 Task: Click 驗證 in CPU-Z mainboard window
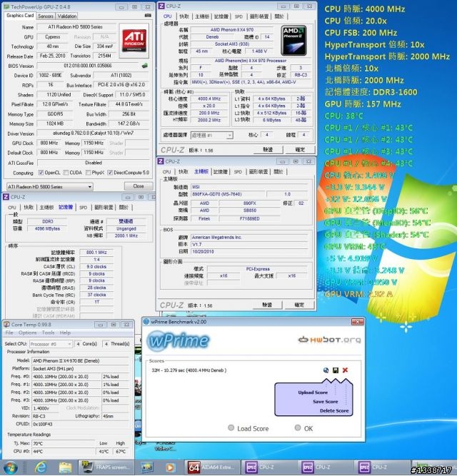click(x=267, y=305)
